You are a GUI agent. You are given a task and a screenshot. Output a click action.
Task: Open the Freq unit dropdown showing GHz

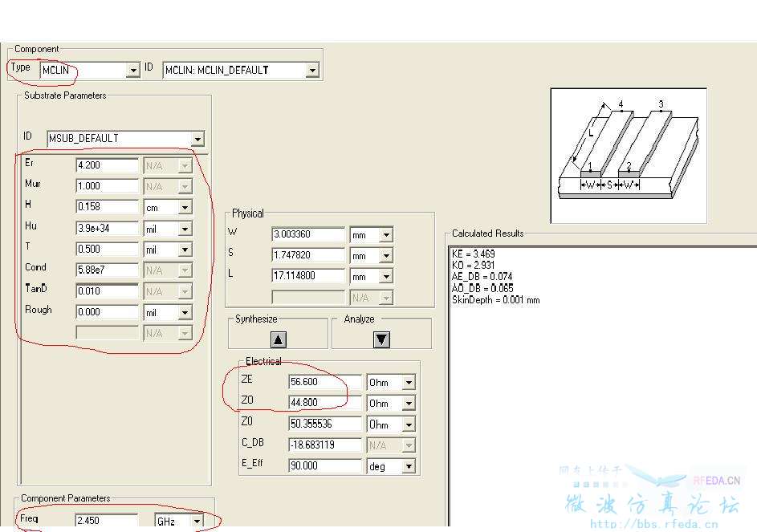tap(197, 522)
